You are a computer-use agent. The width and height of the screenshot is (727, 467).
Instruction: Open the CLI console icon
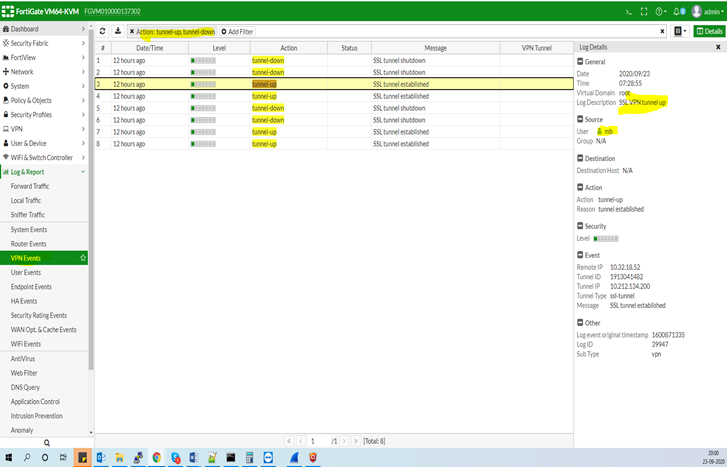click(x=627, y=11)
